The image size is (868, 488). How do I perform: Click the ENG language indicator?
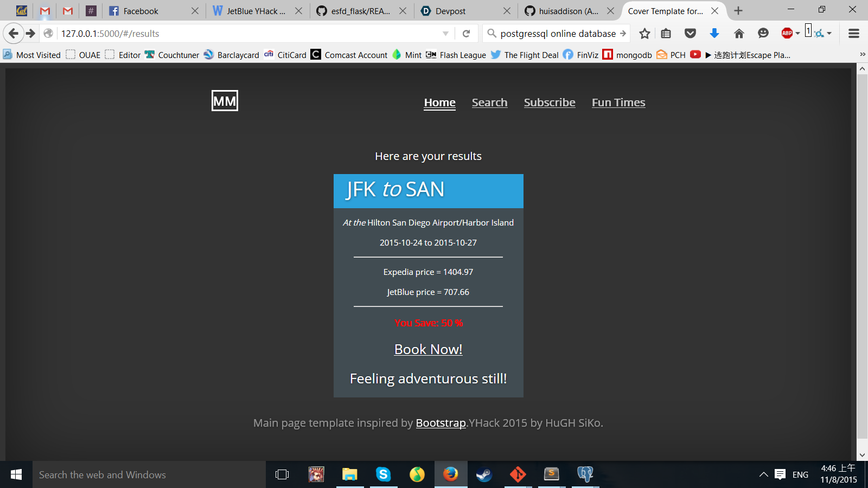800,474
